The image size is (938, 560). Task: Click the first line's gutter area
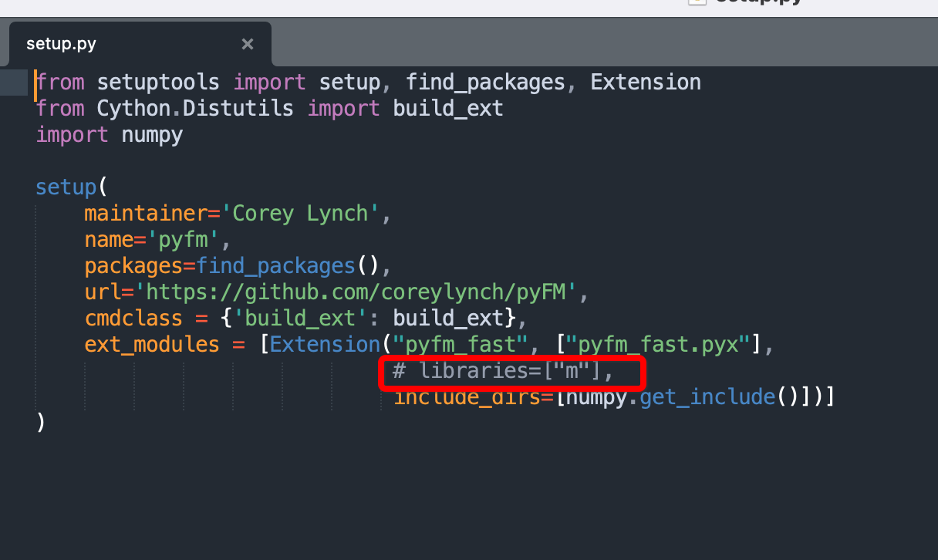[x=14, y=83]
